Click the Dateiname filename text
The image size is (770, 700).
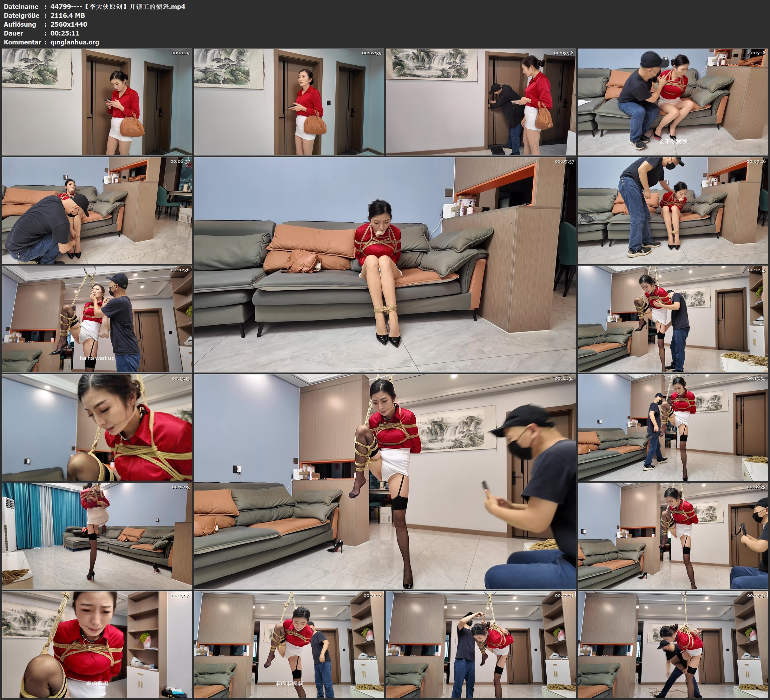coord(118,6)
